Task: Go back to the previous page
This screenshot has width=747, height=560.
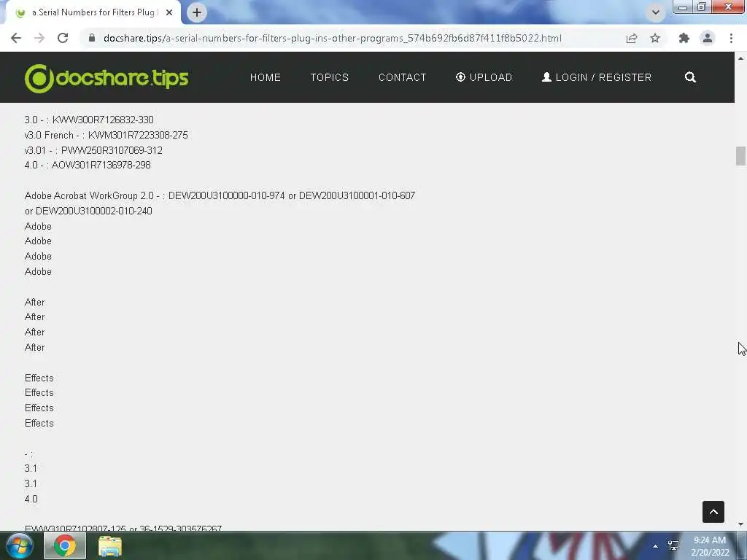Action: tap(16, 38)
